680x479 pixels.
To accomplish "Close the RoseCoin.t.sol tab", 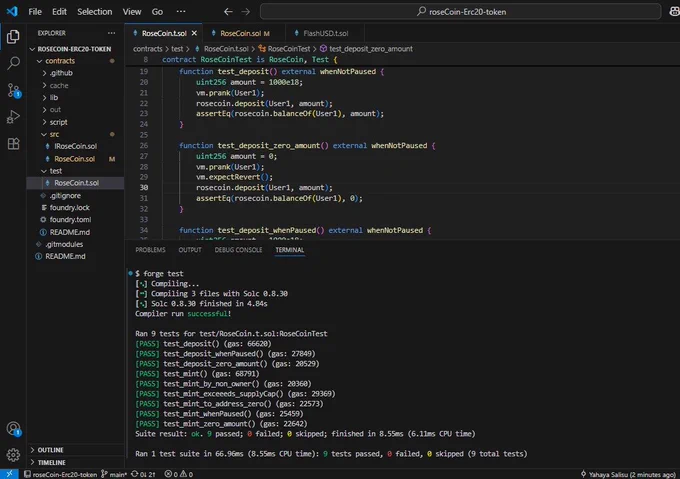I will pos(194,33).
